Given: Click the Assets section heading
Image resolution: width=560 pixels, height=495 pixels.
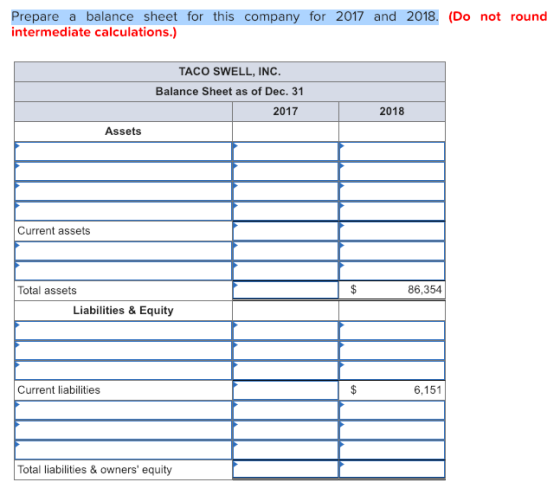Looking at the screenshot, I should pyautogui.click(x=123, y=131).
